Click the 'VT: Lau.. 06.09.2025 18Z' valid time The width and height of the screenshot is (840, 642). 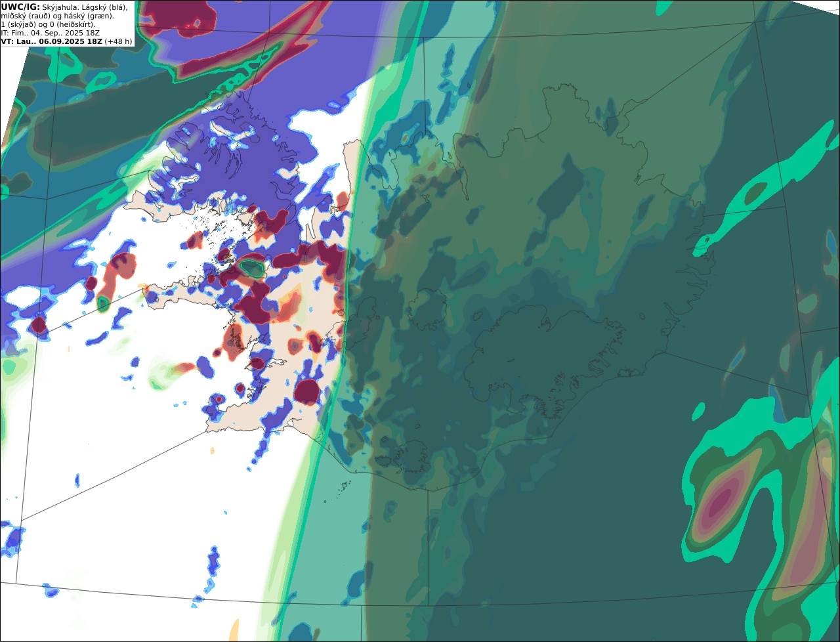[52, 41]
